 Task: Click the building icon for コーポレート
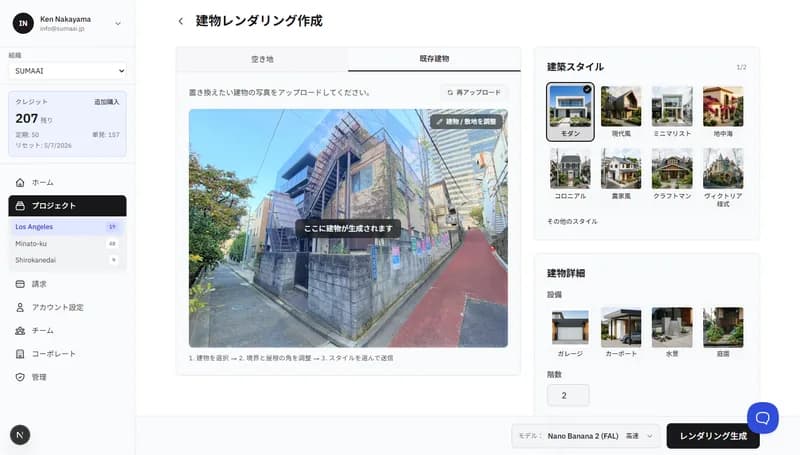20,353
